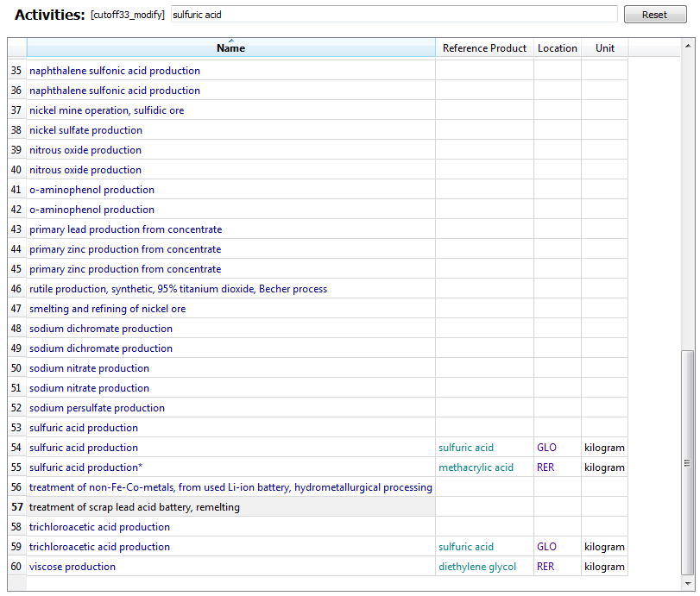Select "naphthalene sulfonic acid production" in row 35
Screen dimensions: 700x596
click(114, 70)
